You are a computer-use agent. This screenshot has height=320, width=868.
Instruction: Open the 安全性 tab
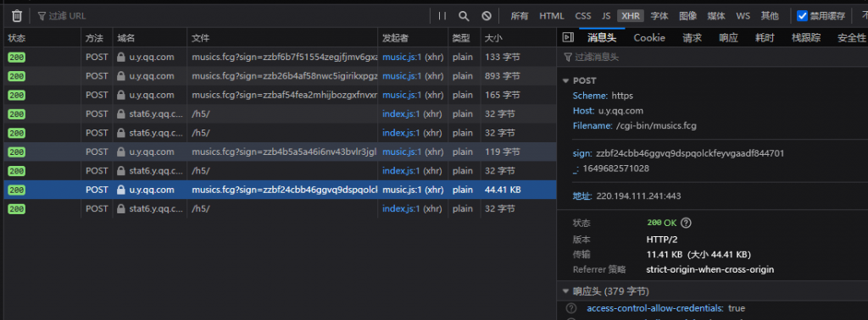coord(851,37)
